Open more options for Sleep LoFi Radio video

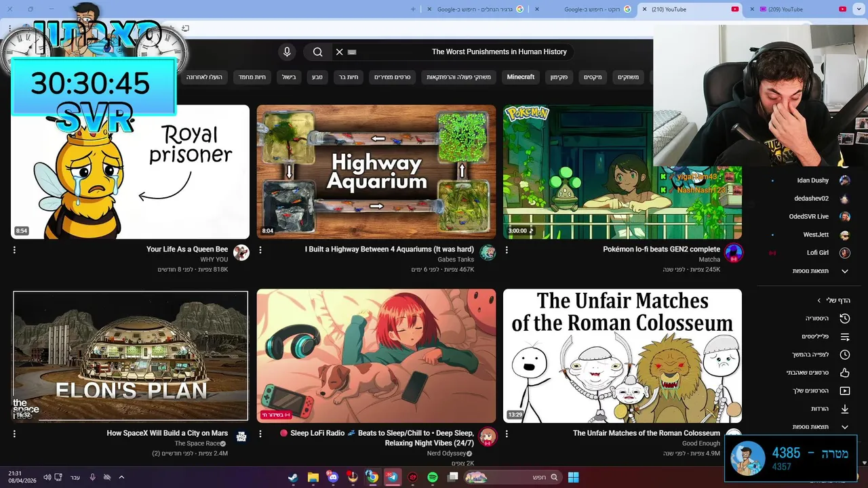pyautogui.click(x=260, y=434)
